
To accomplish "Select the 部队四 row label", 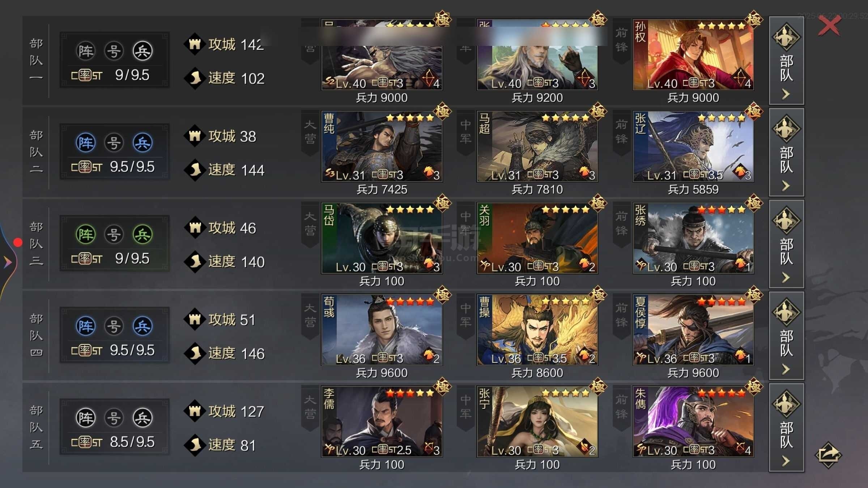I will [x=36, y=335].
